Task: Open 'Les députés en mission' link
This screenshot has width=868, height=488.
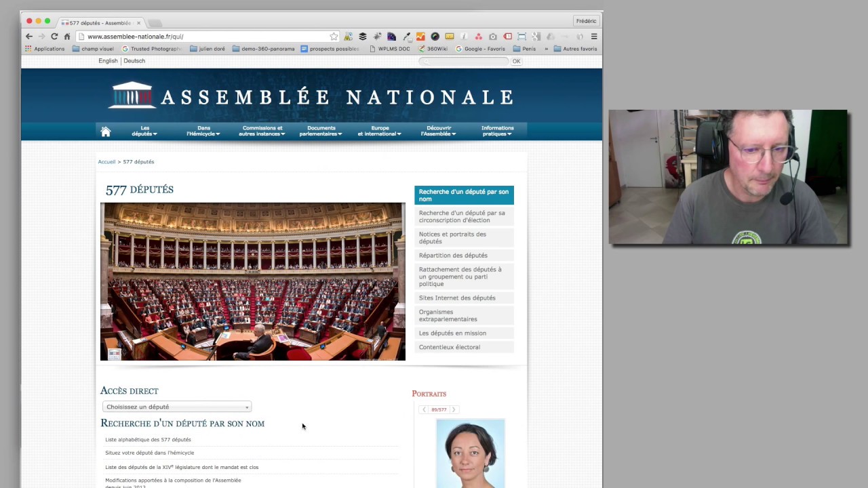Action: (x=464, y=333)
